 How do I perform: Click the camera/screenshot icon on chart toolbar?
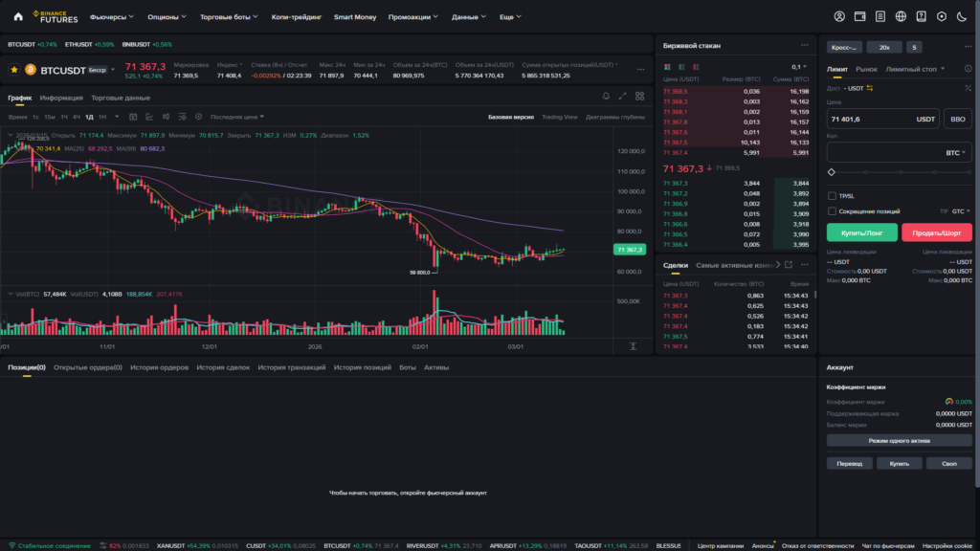point(199,117)
